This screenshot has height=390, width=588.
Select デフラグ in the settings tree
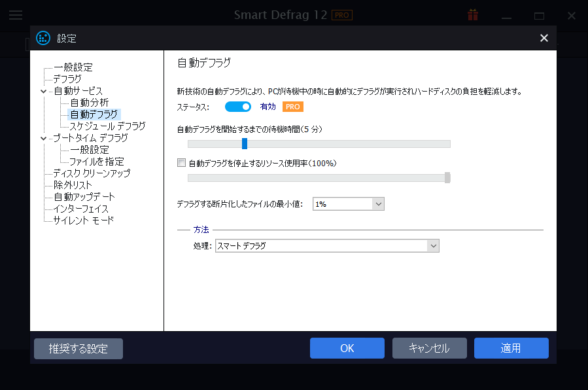[67, 79]
